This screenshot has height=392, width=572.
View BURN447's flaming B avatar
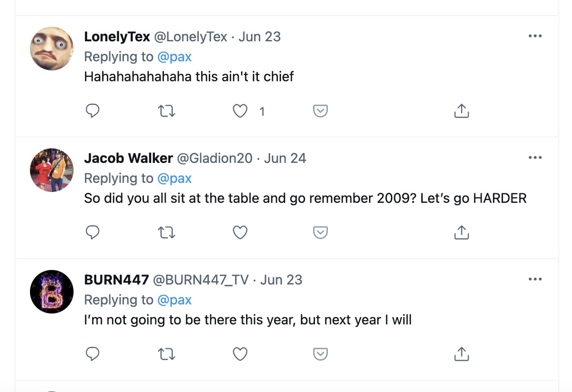pyautogui.click(x=51, y=291)
